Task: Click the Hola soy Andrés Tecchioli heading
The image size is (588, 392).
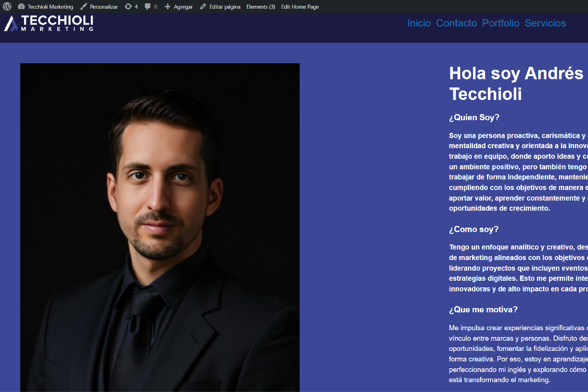Action: pyautogui.click(x=516, y=83)
